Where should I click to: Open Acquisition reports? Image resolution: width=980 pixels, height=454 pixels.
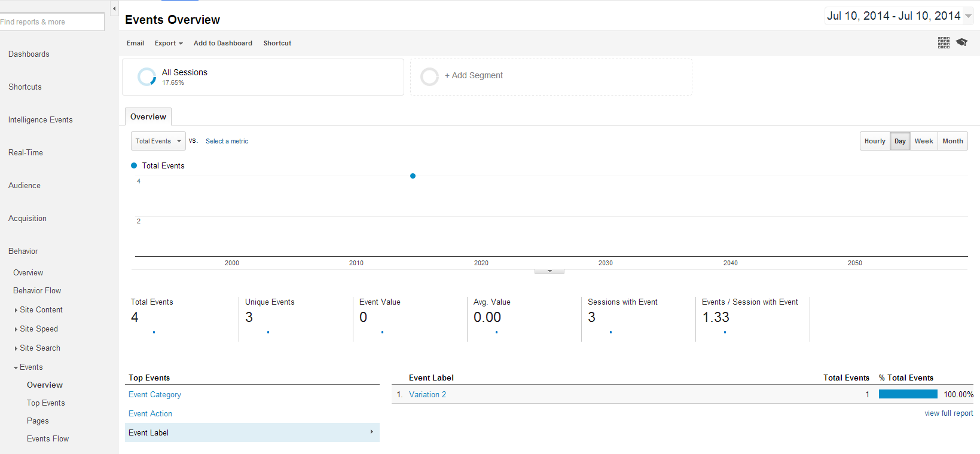click(28, 218)
